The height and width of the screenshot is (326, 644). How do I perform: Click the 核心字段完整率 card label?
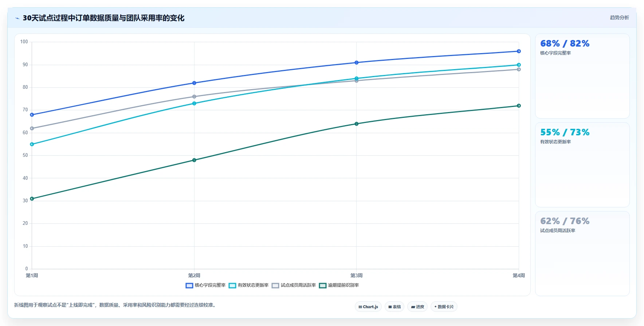(555, 53)
